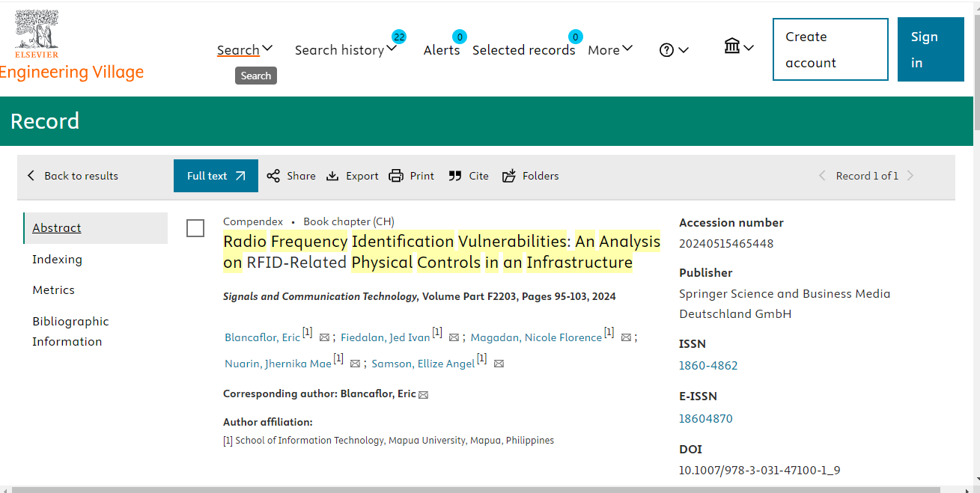Go Back to results
The width and height of the screenshot is (980, 493).
click(x=73, y=176)
